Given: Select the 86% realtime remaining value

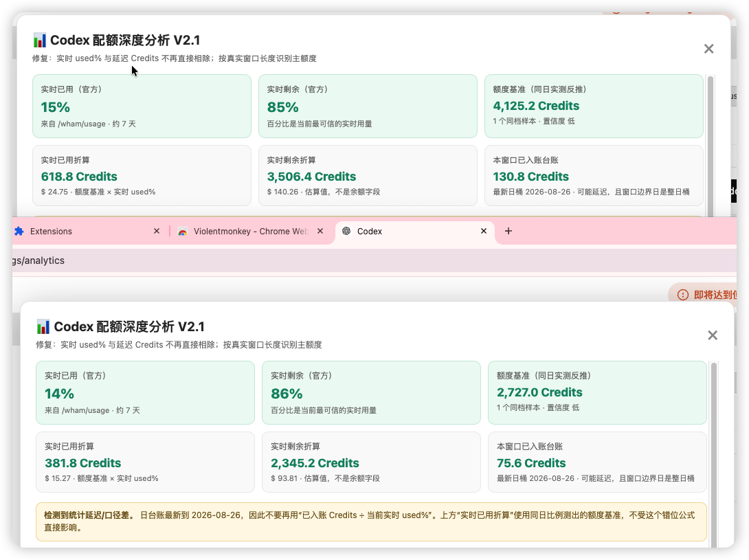Looking at the screenshot, I should pos(287,394).
